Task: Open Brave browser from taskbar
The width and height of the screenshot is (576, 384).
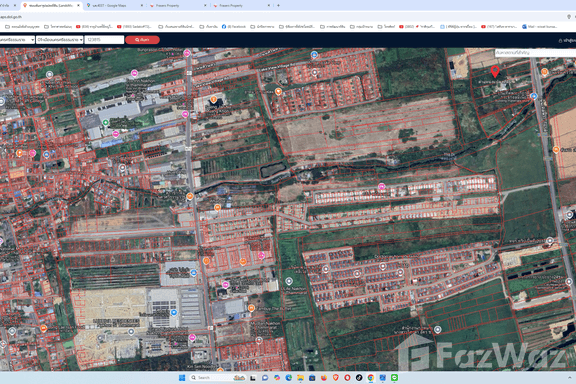Action: pyautogui.click(x=335, y=378)
